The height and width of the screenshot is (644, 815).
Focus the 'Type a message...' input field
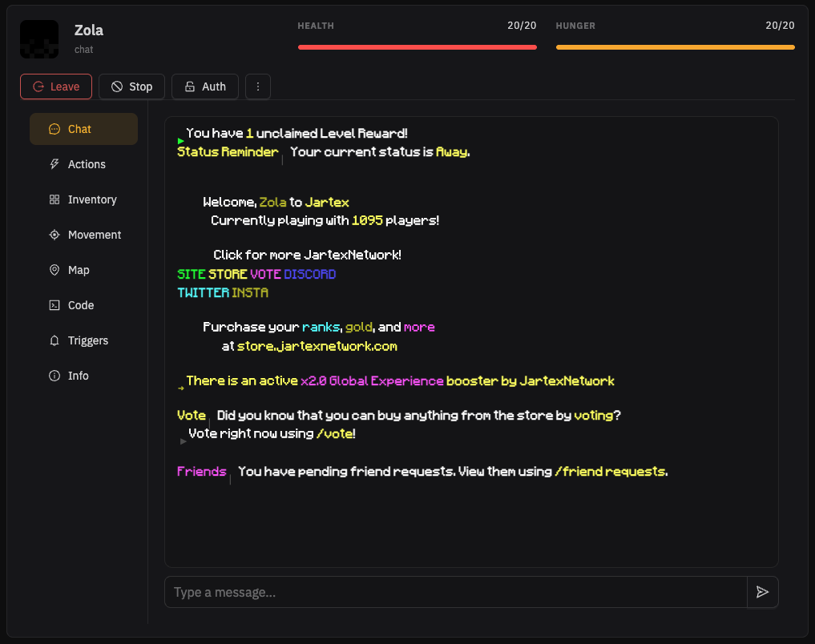coord(455,592)
